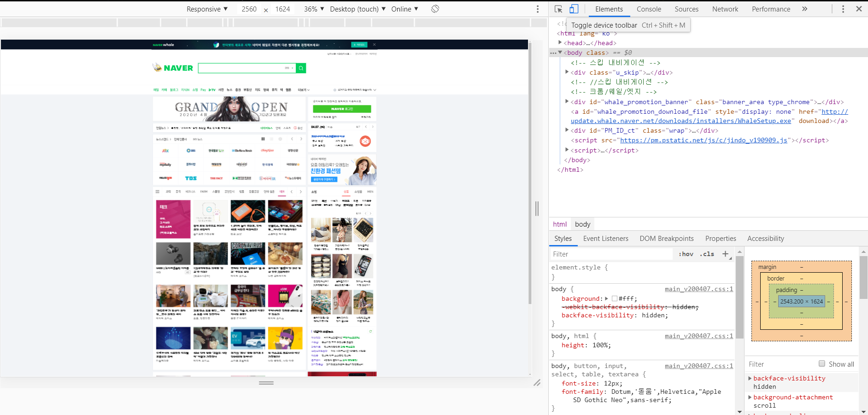Expand the collapsed script node
The height and width of the screenshot is (415, 868).
[567, 150]
